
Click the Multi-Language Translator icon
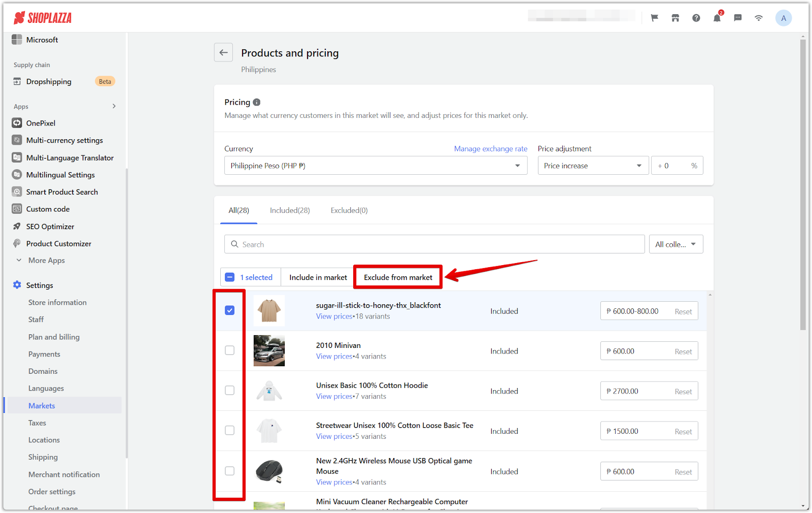[17, 157]
